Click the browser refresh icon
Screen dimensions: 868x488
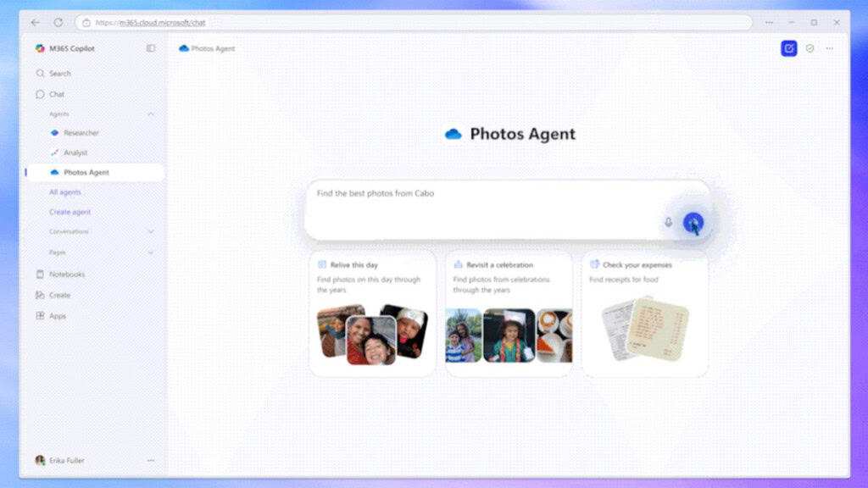tap(58, 22)
